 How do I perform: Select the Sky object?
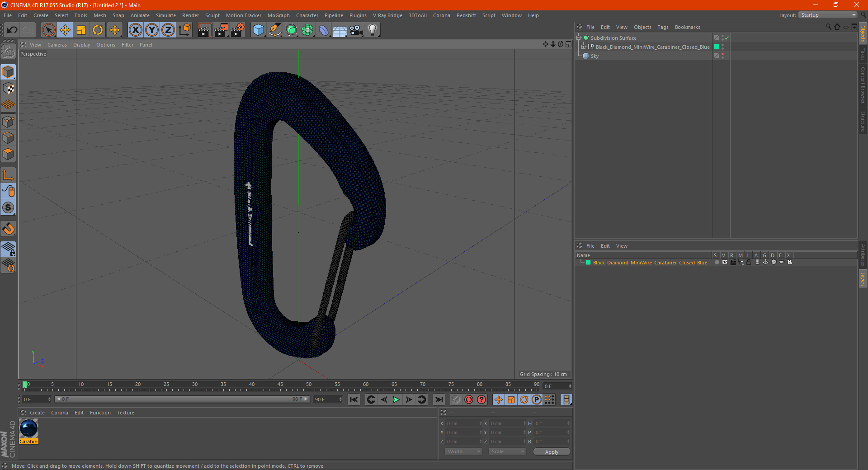tap(594, 56)
